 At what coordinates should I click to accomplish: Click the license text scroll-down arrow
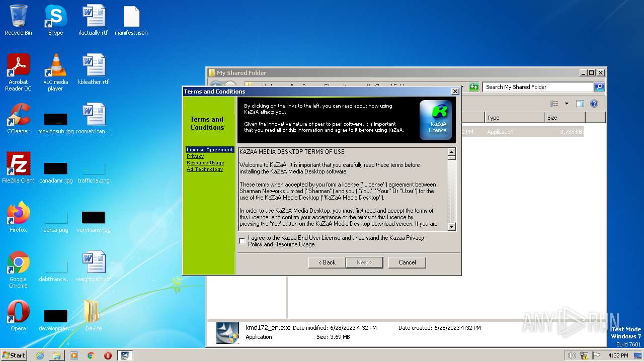(451, 227)
